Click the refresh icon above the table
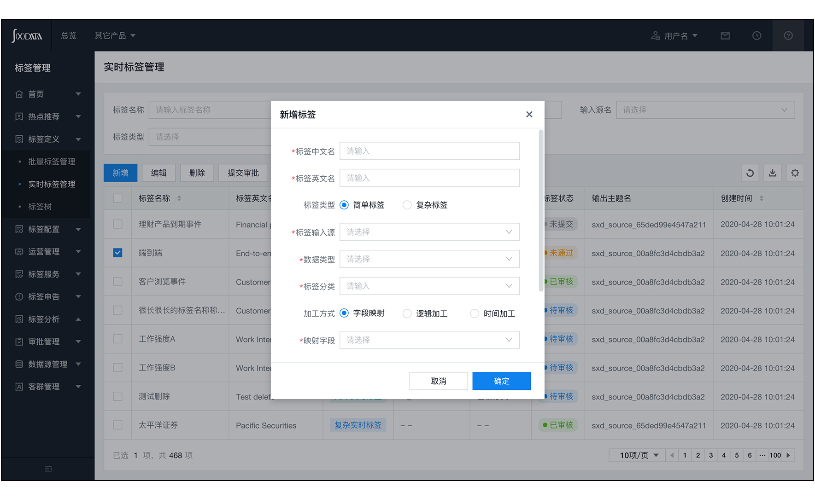The image size is (815, 504). pyautogui.click(x=750, y=173)
